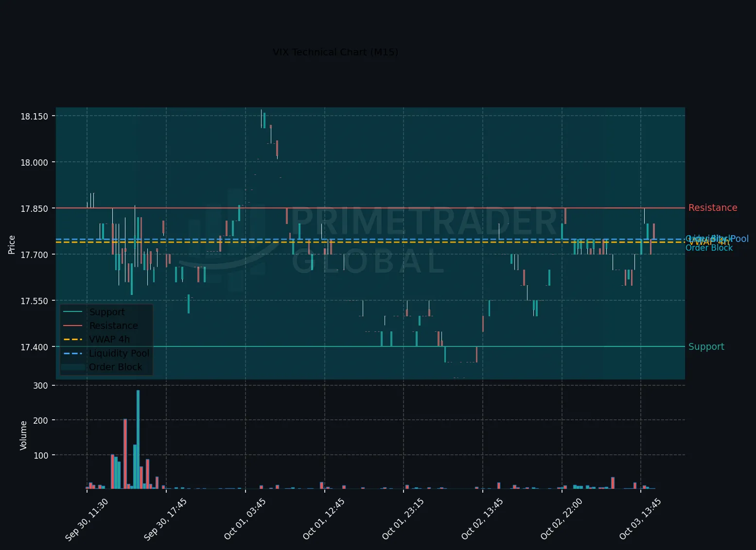
Task: Select the 17.850 price axis label
Action: tap(34, 208)
